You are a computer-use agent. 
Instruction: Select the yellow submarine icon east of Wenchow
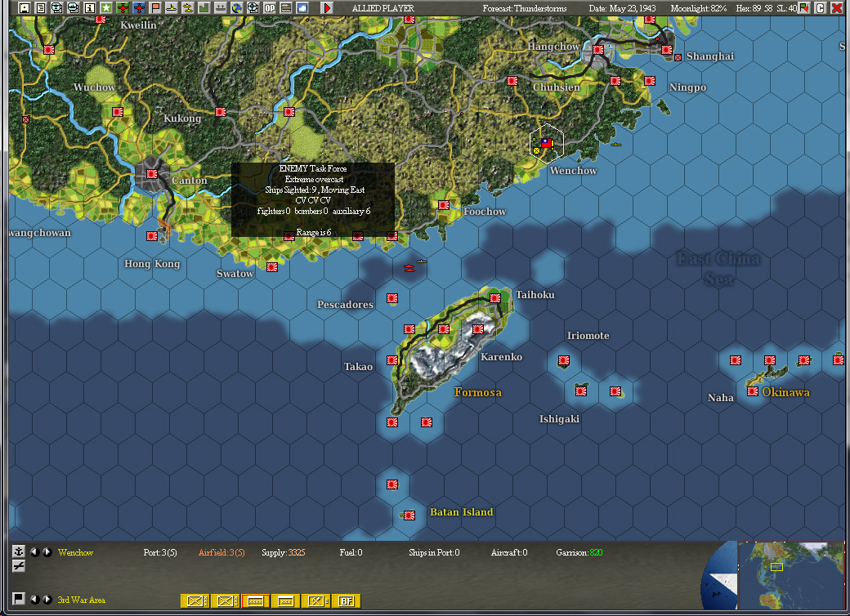tap(616, 145)
